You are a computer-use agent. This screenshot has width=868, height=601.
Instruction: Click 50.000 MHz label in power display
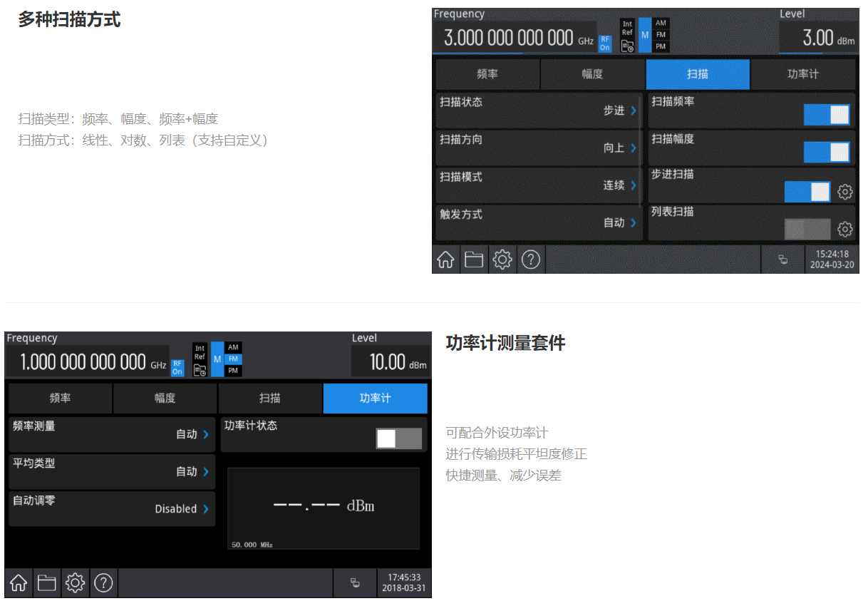[252, 545]
